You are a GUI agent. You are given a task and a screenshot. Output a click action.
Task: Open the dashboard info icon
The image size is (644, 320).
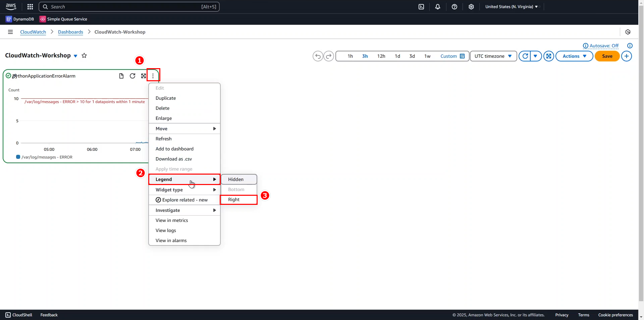pyautogui.click(x=630, y=46)
